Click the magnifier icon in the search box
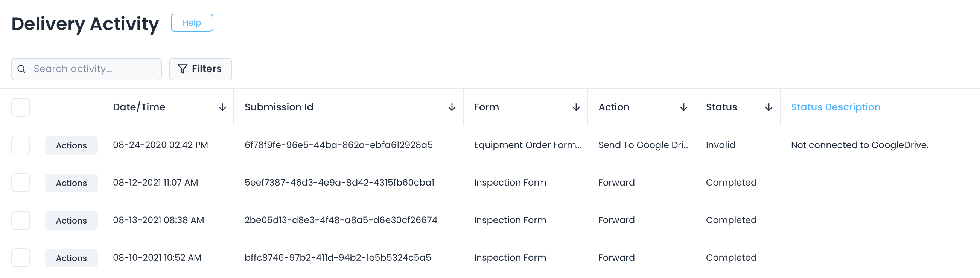 click(x=22, y=69)
